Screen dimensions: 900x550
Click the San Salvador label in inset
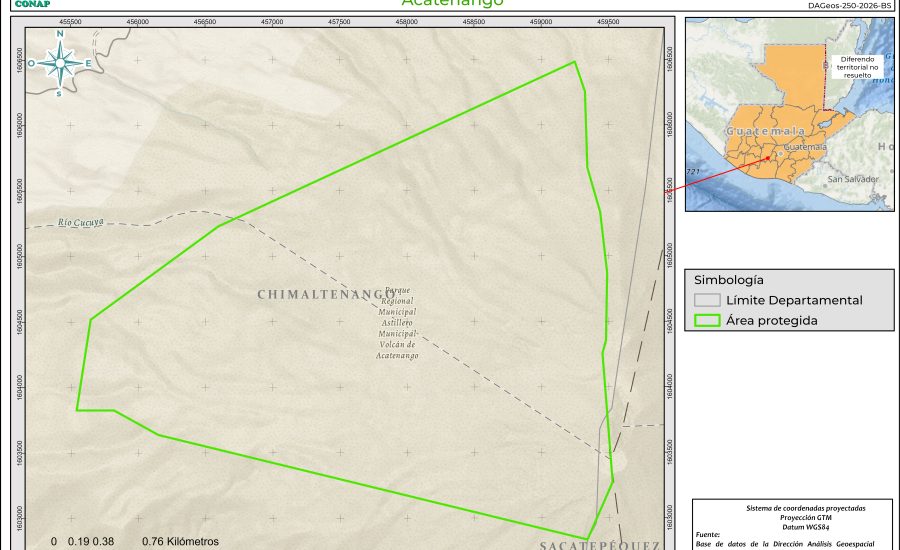pos(852,179)
